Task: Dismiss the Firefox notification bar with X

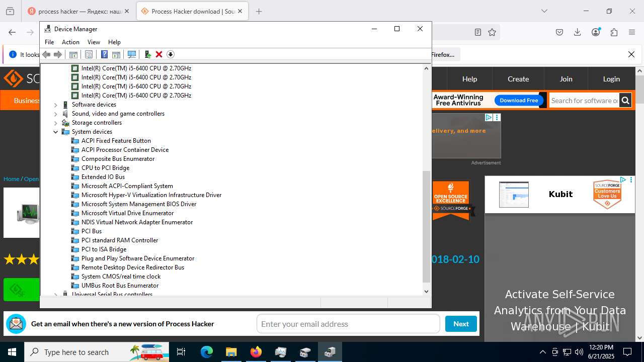Action: 631,54
